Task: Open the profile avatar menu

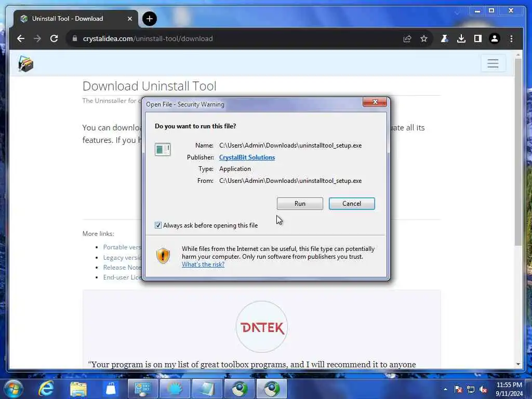Action: 495,38
